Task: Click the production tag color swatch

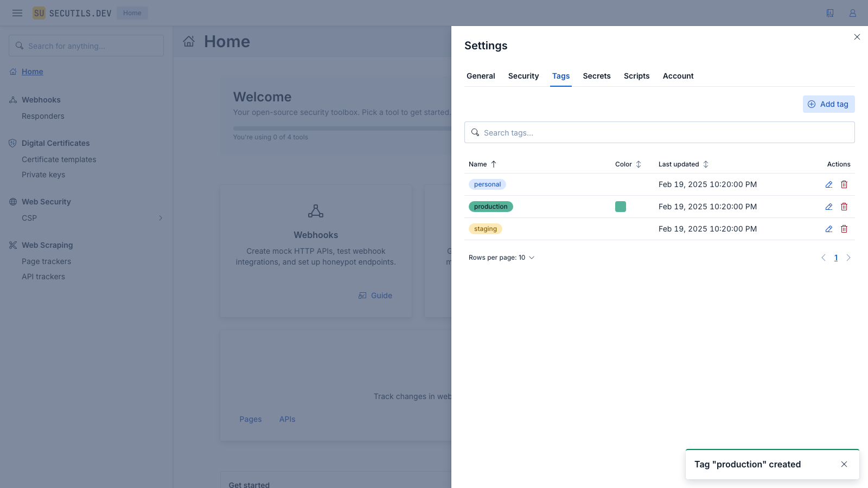Action: click(621, 207)
